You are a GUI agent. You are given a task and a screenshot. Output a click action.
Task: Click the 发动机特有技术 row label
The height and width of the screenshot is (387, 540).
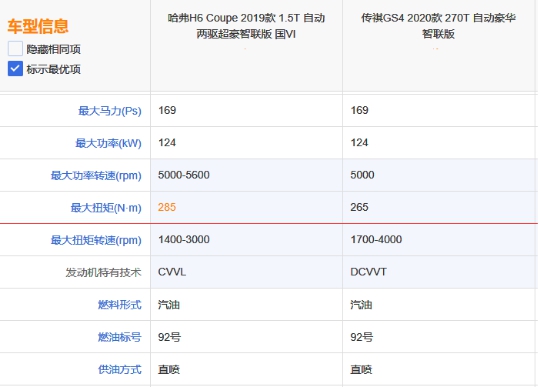coord(103,273)
